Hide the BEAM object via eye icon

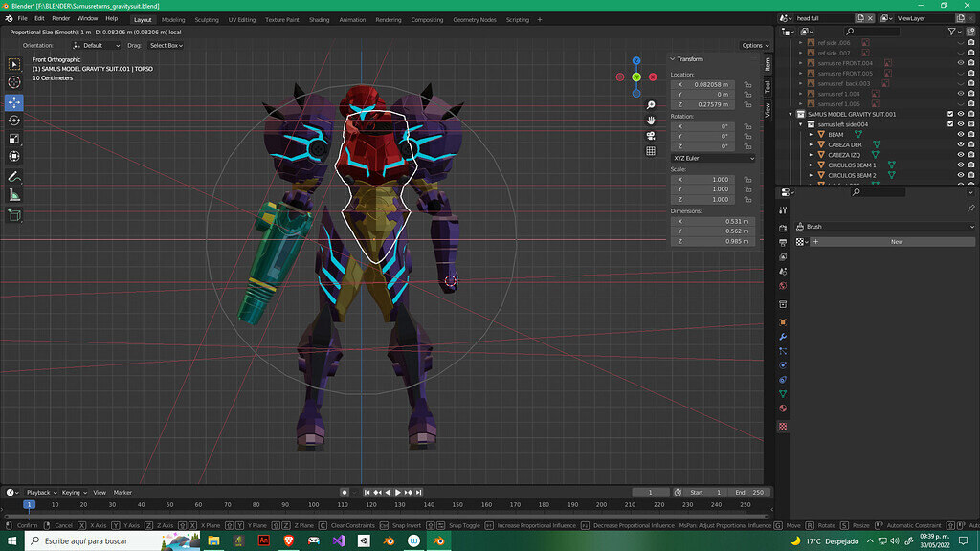[x=961, y=135]
